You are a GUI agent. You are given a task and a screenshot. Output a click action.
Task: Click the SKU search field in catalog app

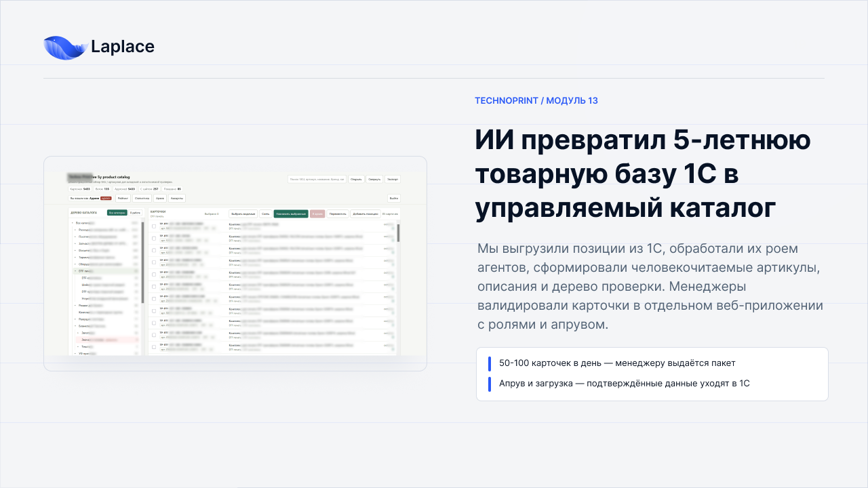tap(317, 179)
